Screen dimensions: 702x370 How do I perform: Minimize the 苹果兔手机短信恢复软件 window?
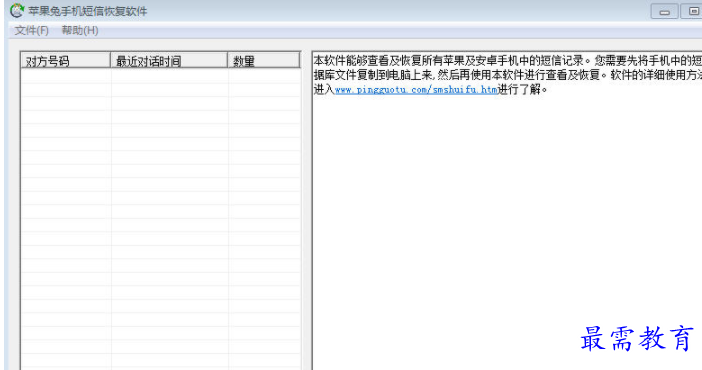click(664, 12)
